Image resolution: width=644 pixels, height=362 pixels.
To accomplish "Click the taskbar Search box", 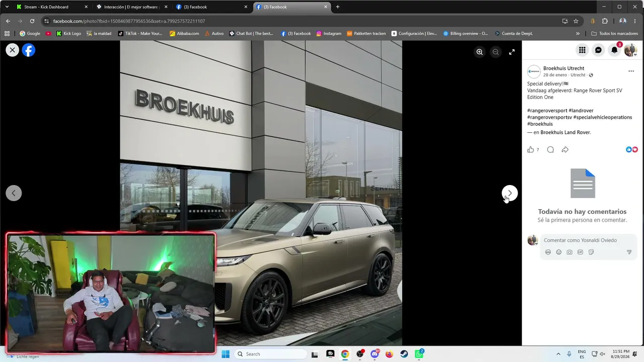I will [x=271, y=354].
